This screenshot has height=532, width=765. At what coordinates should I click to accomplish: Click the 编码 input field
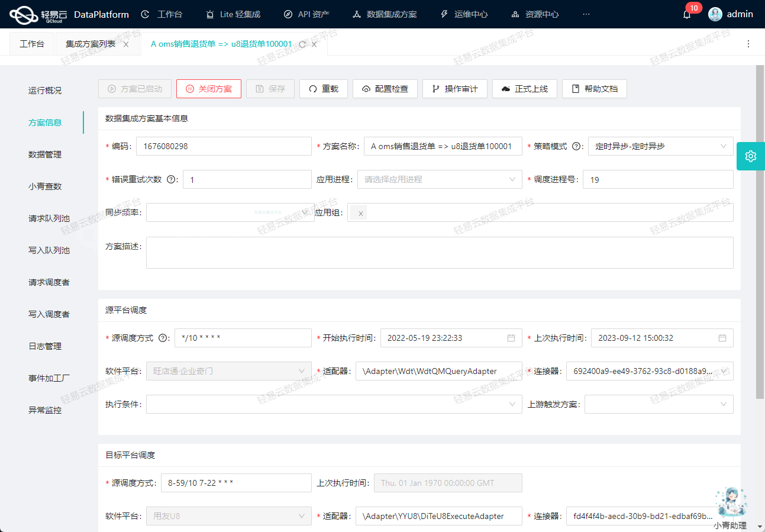(x=224, y=146)
